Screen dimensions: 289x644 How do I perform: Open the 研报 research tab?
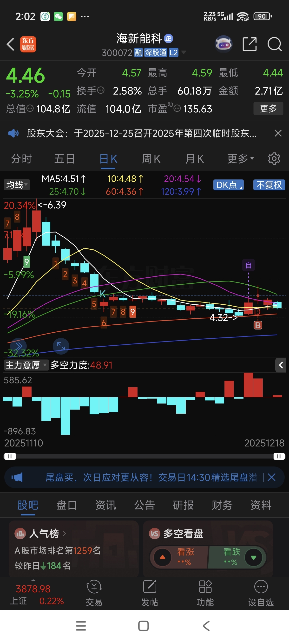(183, 505)
